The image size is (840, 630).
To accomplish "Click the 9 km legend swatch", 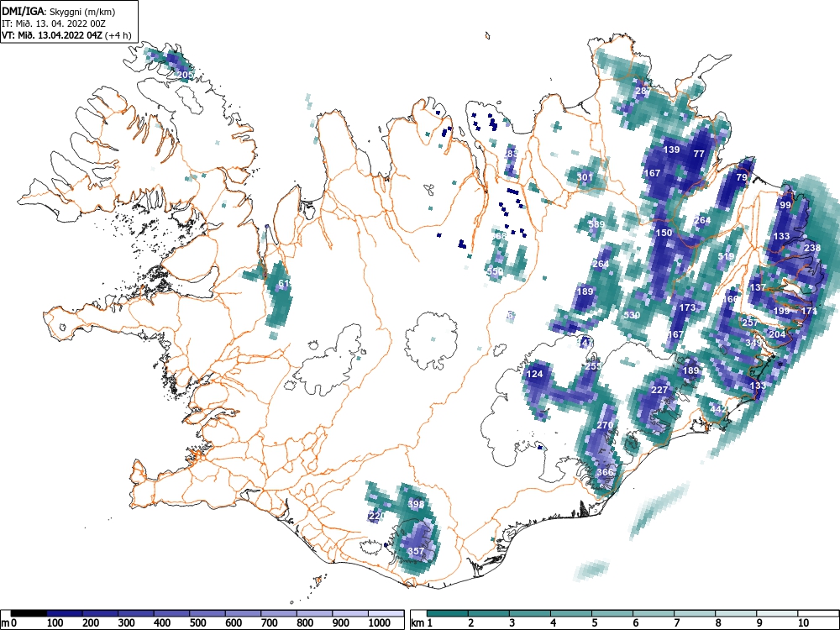I will [777, 613].
